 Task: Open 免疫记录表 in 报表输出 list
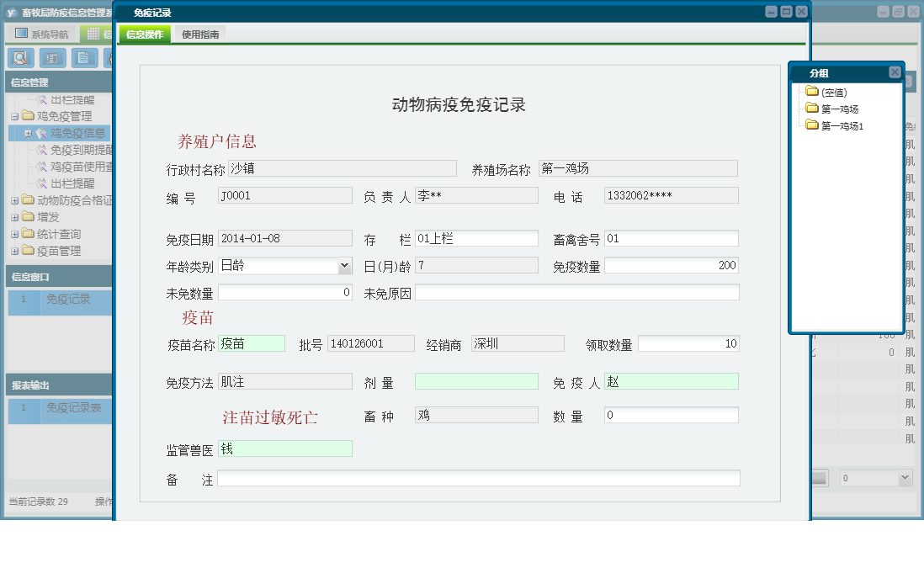(x=73, y=408)
